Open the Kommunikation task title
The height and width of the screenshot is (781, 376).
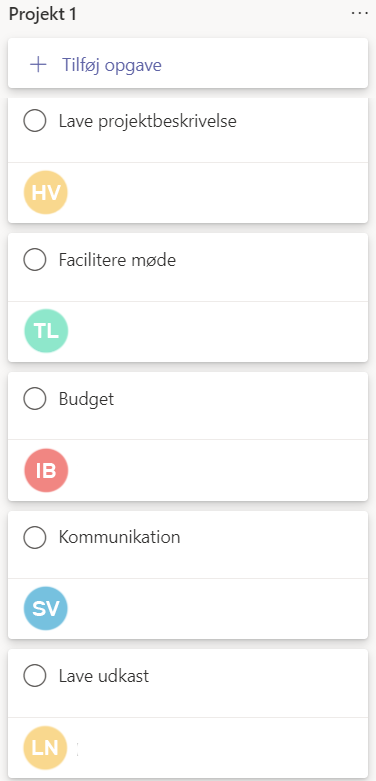[x=120, y=537]
